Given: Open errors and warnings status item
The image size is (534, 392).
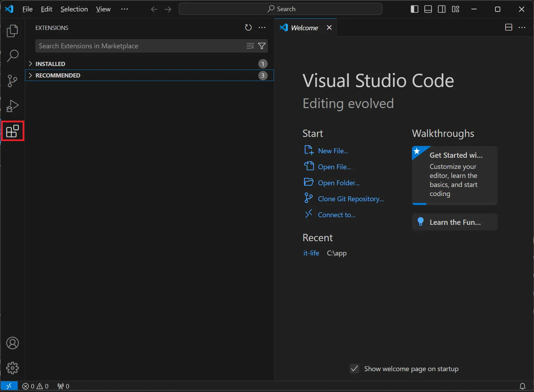Looking at the screenshot, I should [35, 386].
